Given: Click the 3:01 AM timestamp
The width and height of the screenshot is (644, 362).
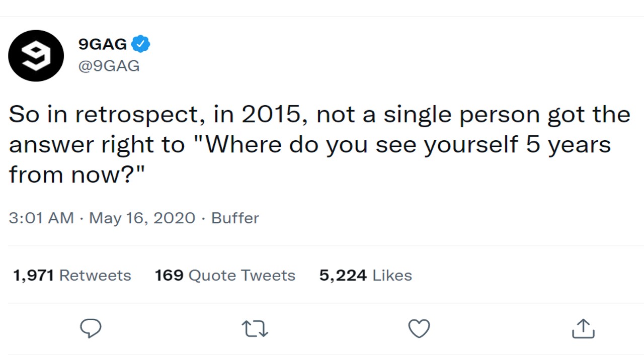Looking at the screenshot, I should 41,218.
